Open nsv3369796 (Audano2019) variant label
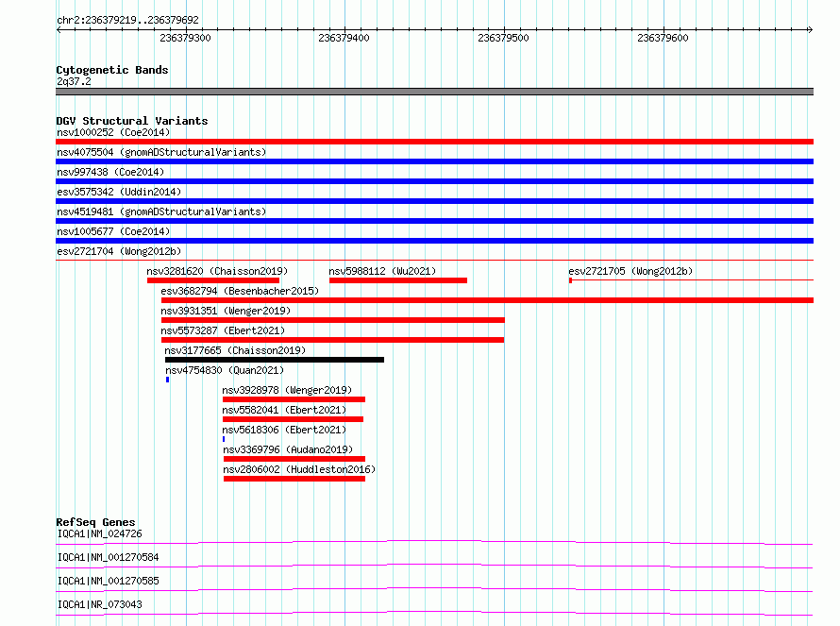The width and height of the screenshot is (840, 626). (288, 449)
